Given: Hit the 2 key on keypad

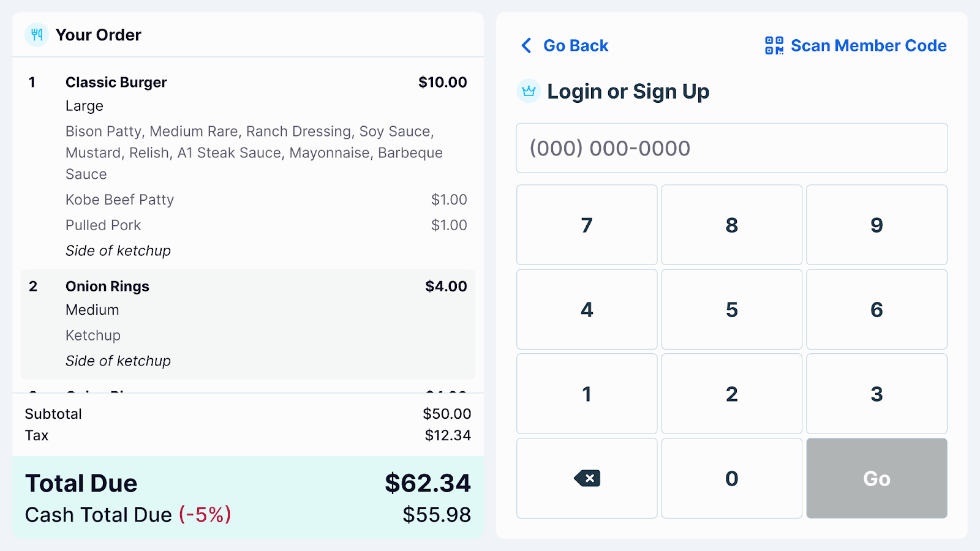Looking at the screenshot, I should (731, 394).
